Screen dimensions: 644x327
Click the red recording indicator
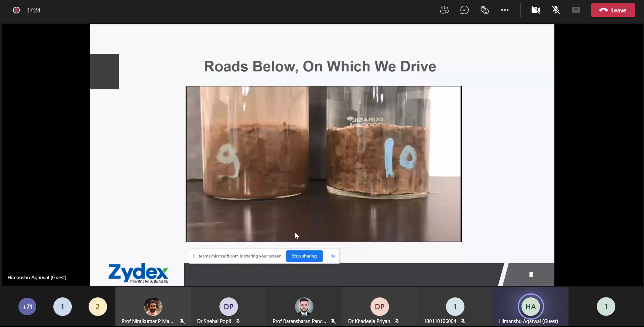[x=16, y=10]
